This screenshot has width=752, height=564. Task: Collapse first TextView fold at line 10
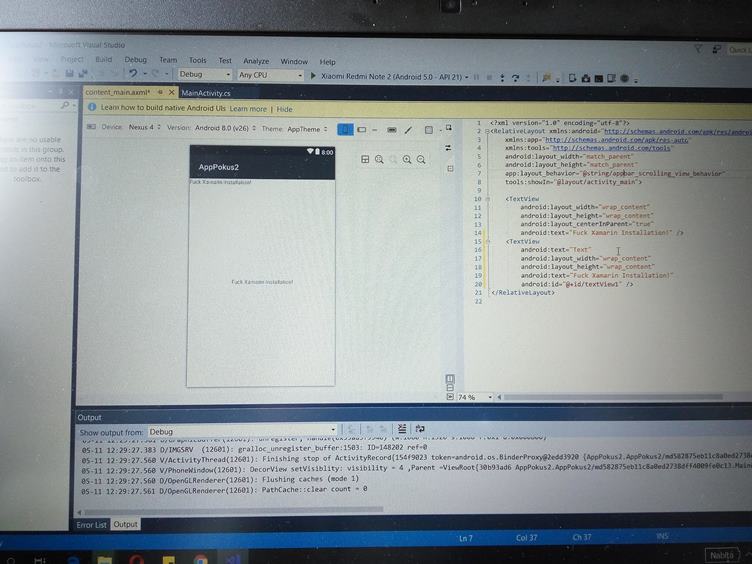click(x=488, y=199)
